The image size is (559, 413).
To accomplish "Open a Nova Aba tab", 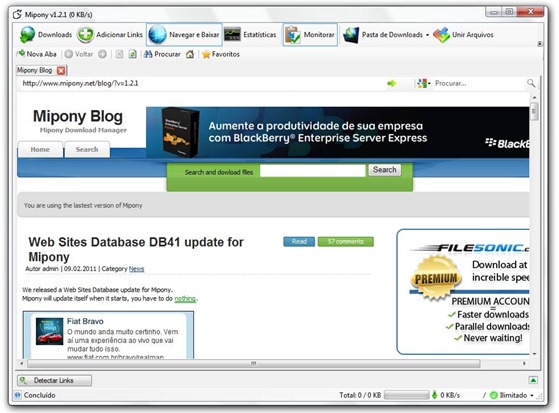I will tap(37, 54).
